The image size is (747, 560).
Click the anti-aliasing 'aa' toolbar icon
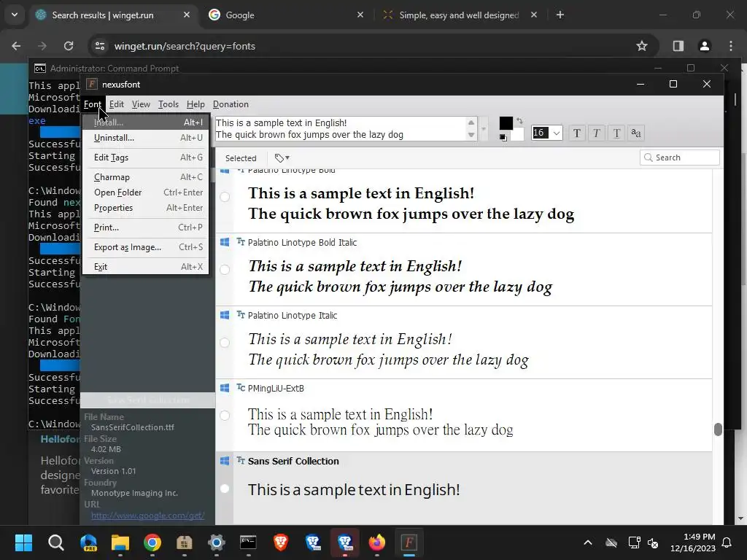click(636, 133)
